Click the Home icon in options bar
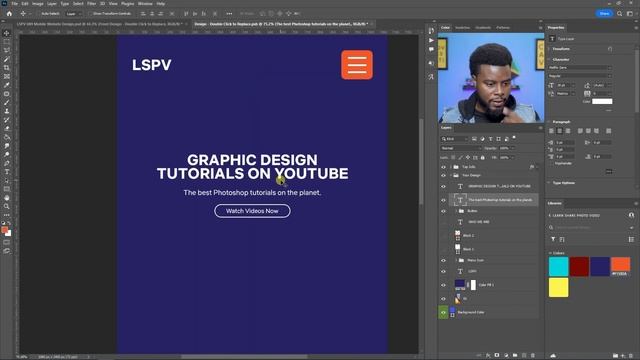The width and height of the screenshot is (640, 360). tap(9, 13)
